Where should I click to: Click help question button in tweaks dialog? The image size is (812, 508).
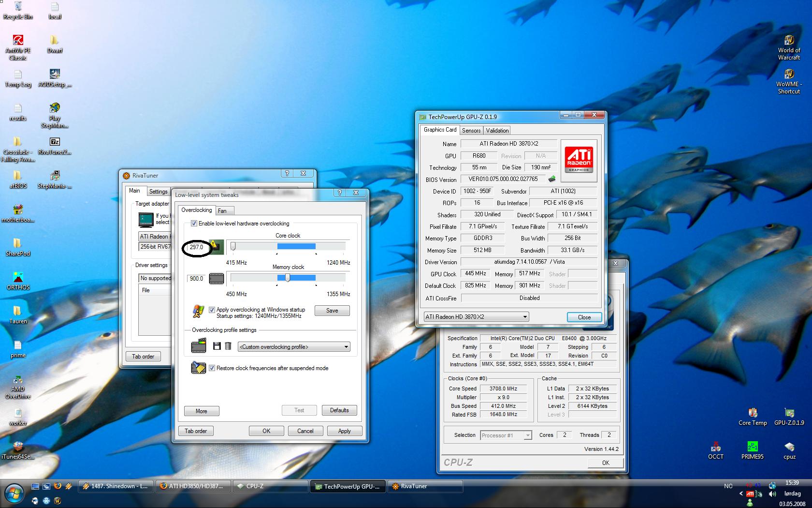tap(340, 193)
